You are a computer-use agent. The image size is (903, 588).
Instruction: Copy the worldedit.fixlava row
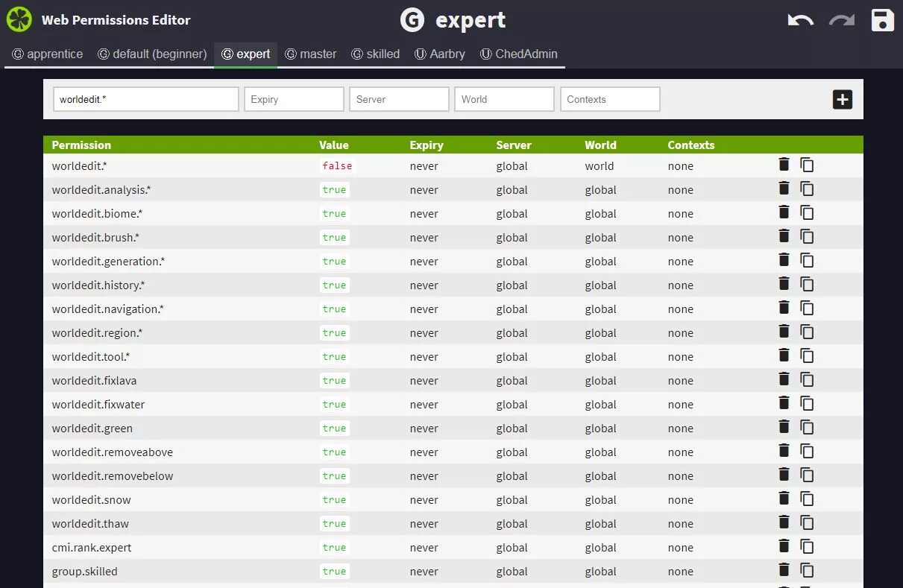click(x=807, y=379)
